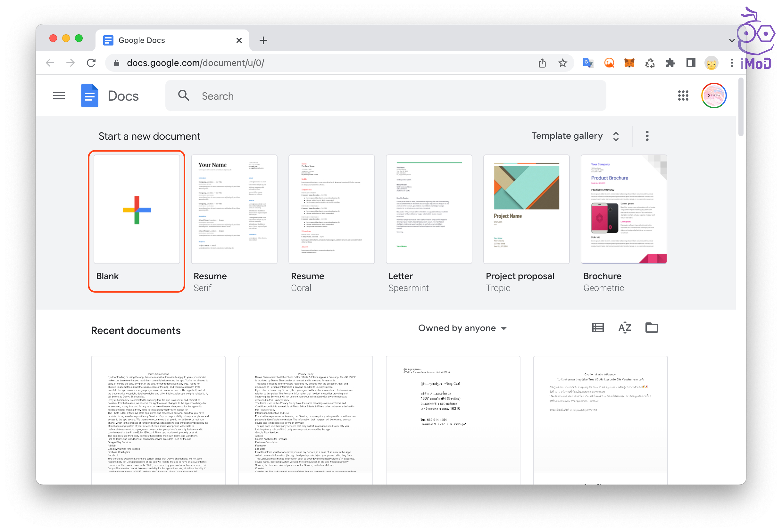Open the Google account avatar
The width and height of the screenshot is (782, 532).
[713, 96]
